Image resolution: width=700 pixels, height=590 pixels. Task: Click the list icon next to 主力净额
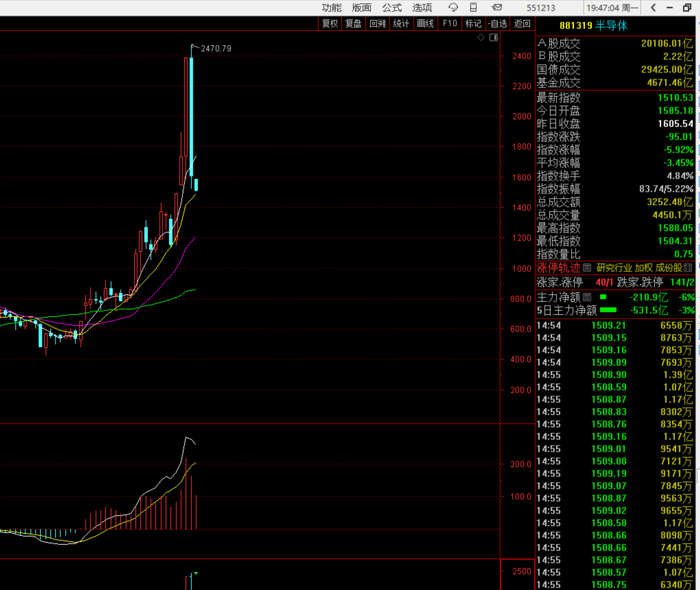(587, 297)
